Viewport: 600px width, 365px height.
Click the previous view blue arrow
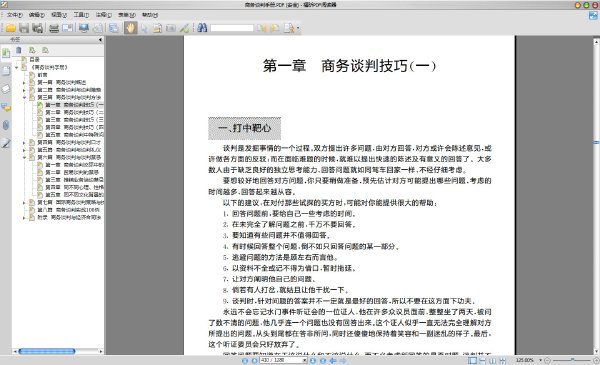(333, 360)
